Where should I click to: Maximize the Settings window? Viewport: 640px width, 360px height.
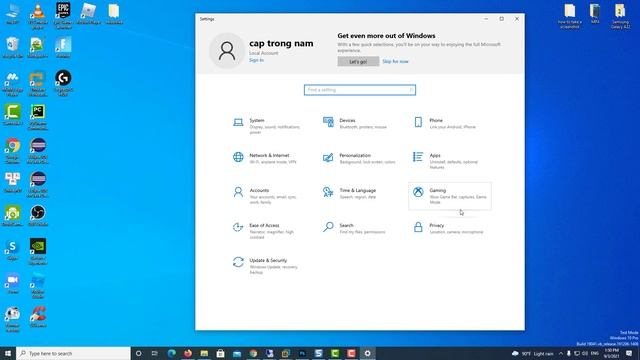pyautogui.click(x=501, y=19)
